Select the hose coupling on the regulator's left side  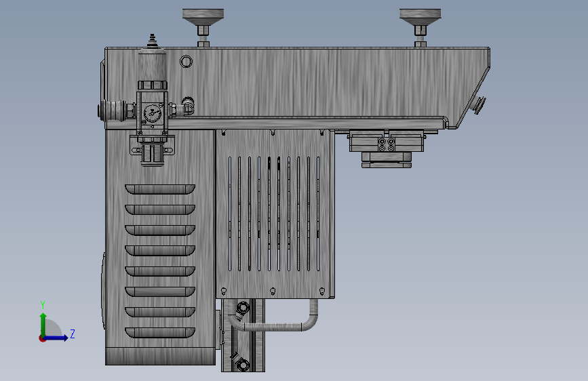[x=112, y=111]
